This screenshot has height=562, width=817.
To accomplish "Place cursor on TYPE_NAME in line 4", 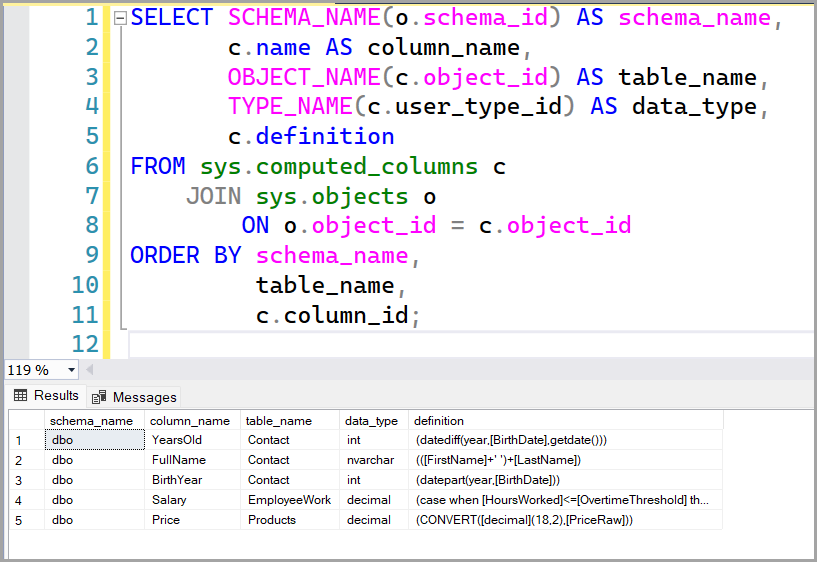I will pos(290,107).
